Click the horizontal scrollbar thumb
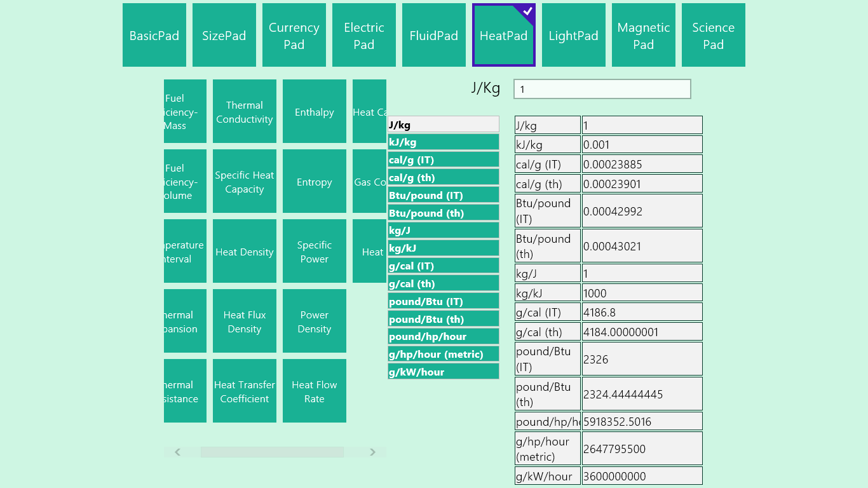The width and height of the screenshot is (868, 488). point(272,452)
